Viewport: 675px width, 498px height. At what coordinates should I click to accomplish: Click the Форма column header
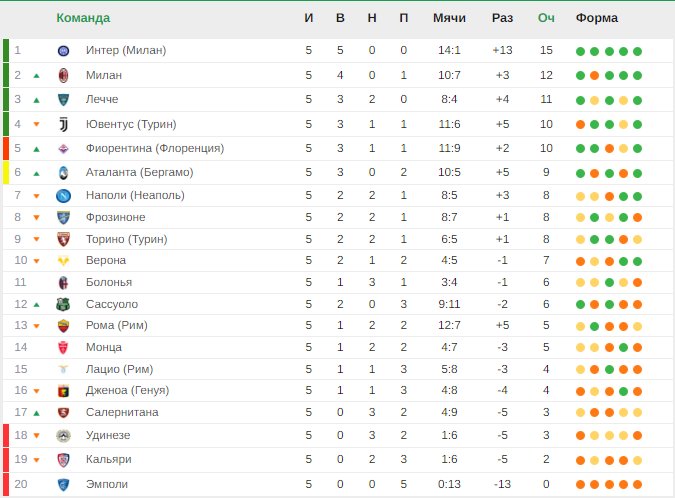pos(597,18)
